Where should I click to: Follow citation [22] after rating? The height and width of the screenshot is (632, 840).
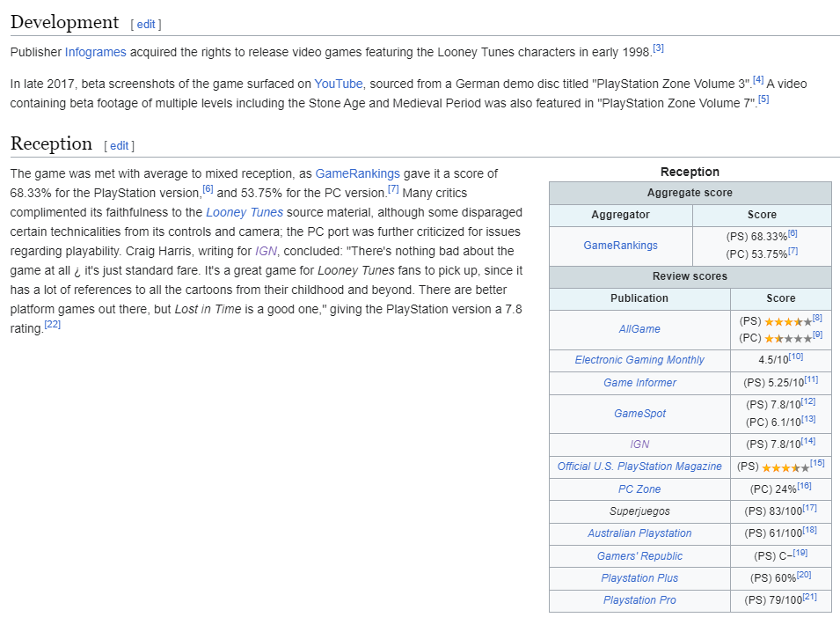tap(53, 324)
